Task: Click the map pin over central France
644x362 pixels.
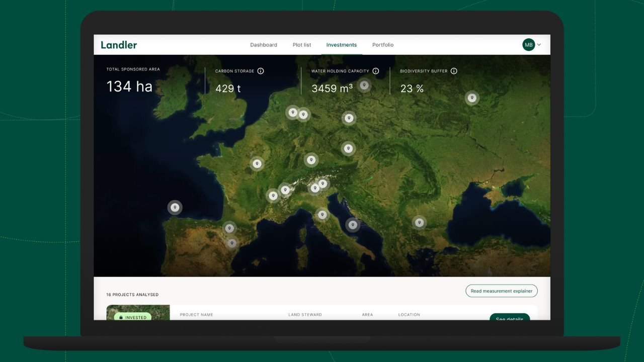Action: (257, 163)
